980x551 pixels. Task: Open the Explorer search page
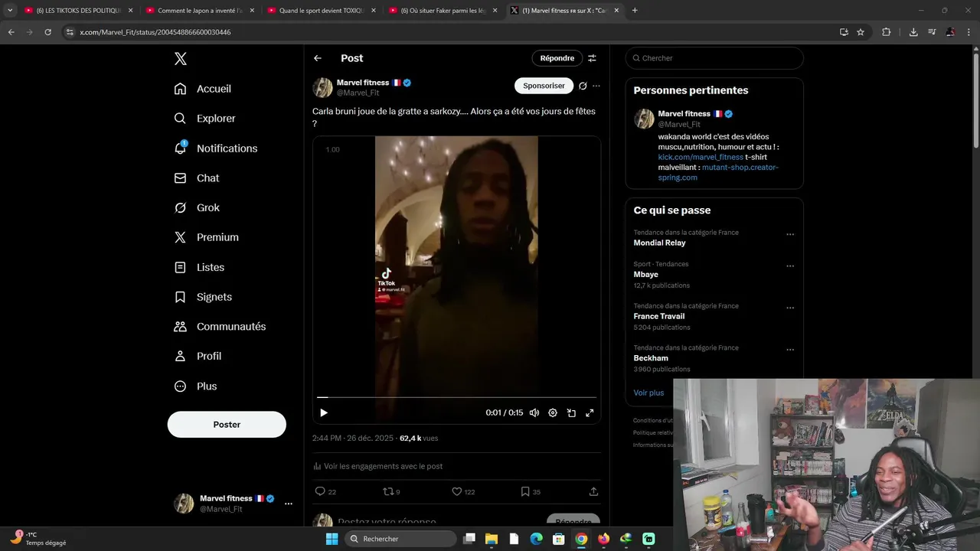point(204,119)
